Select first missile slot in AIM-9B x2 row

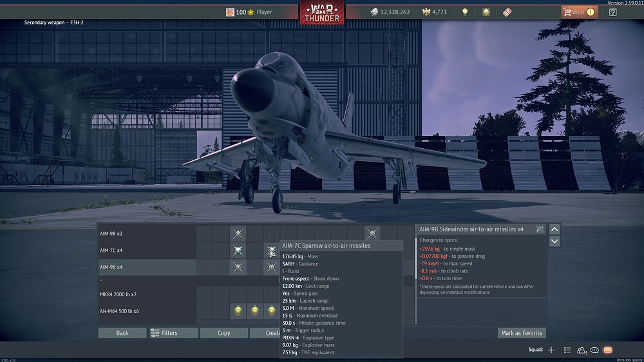coord(238,233)
